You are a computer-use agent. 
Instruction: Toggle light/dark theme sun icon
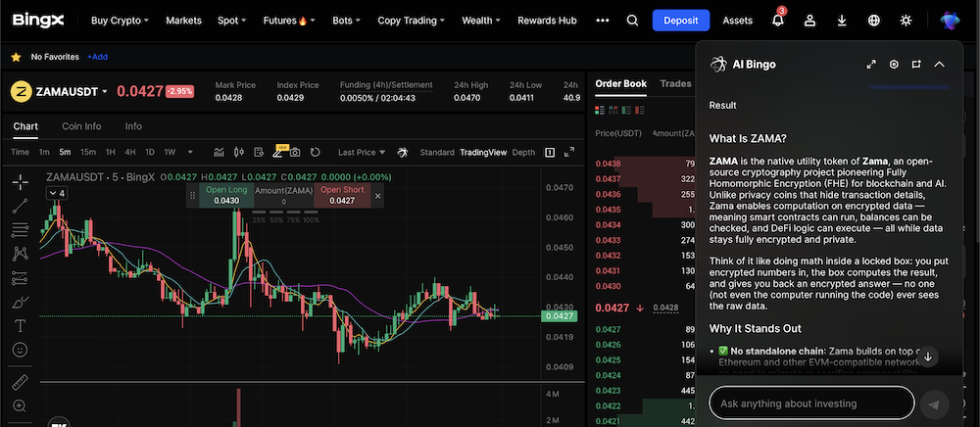[906, 21]
